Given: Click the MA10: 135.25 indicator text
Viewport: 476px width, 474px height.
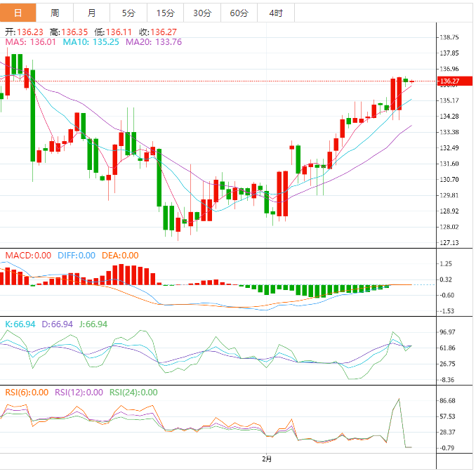Looking at the screenshot, I should pos(91,42).
